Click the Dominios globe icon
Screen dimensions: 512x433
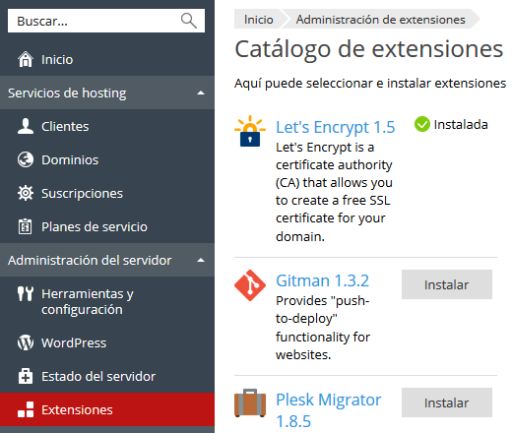(x=25, y=160)
